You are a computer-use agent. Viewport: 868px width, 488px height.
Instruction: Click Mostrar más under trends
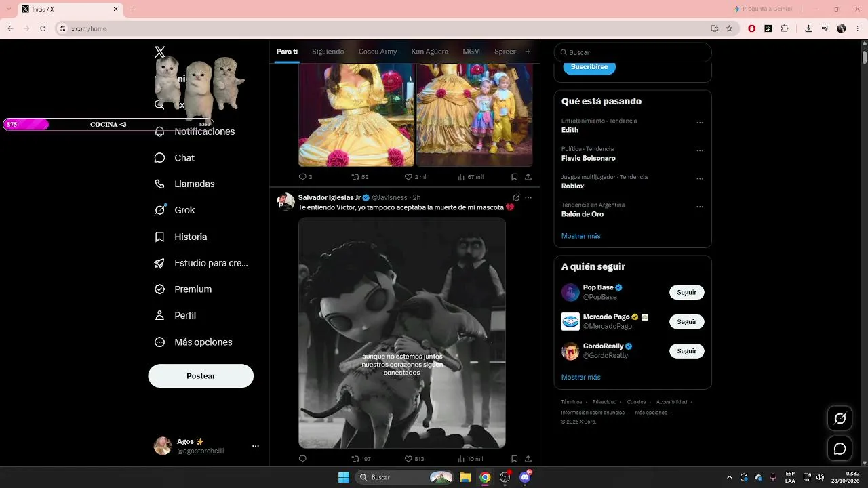click(x=580, y=236)
